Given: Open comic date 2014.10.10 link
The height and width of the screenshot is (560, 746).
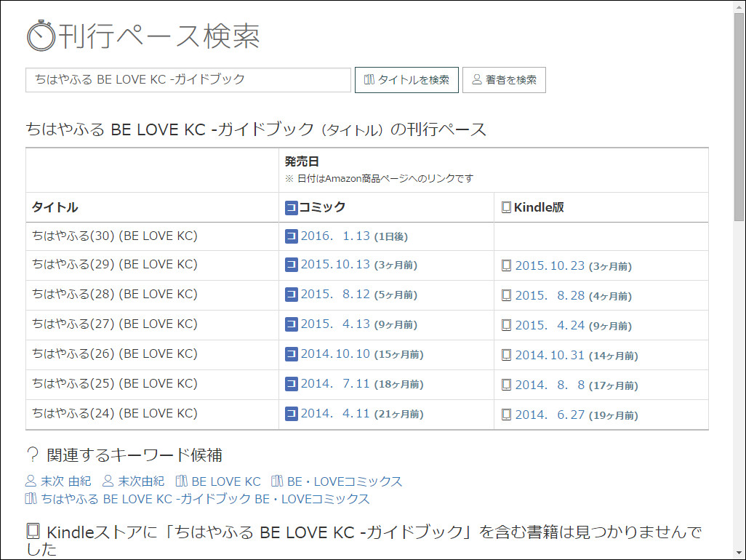Looking at the screenshot, I should pyautogui.click(x=335, y=354).
